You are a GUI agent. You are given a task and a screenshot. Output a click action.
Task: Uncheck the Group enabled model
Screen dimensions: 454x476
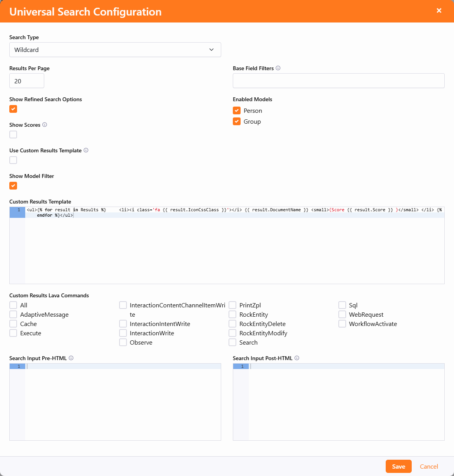[237, 121]
